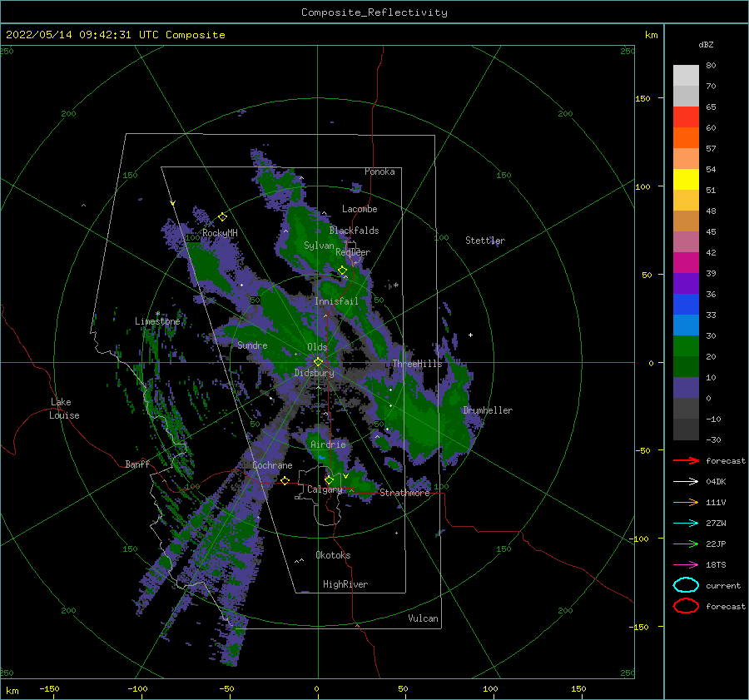Pick the slate-purple 10–0 dBZ swatch
This screenshot has width=749, height=700.
coord(686,388)
